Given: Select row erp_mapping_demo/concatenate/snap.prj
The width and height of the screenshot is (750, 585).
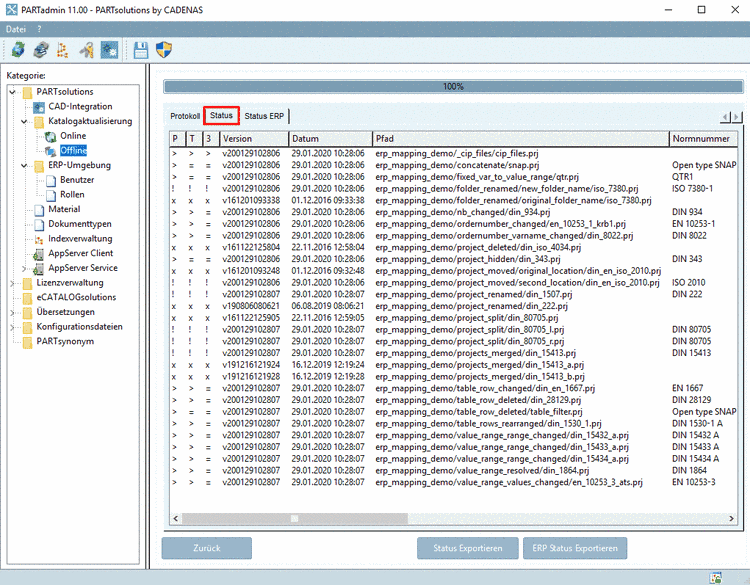Looking at the screenshot, I should point(453,165).
